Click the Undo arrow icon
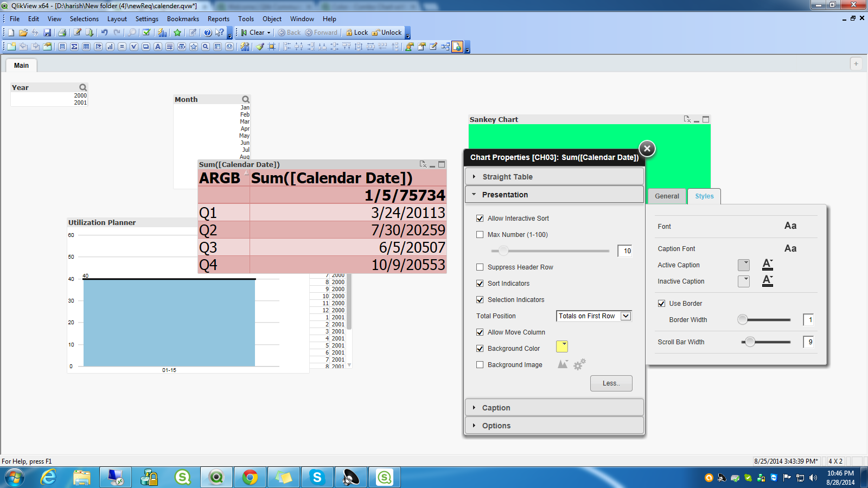The height and width of the screenshot is (488, 868). point(104,33)
